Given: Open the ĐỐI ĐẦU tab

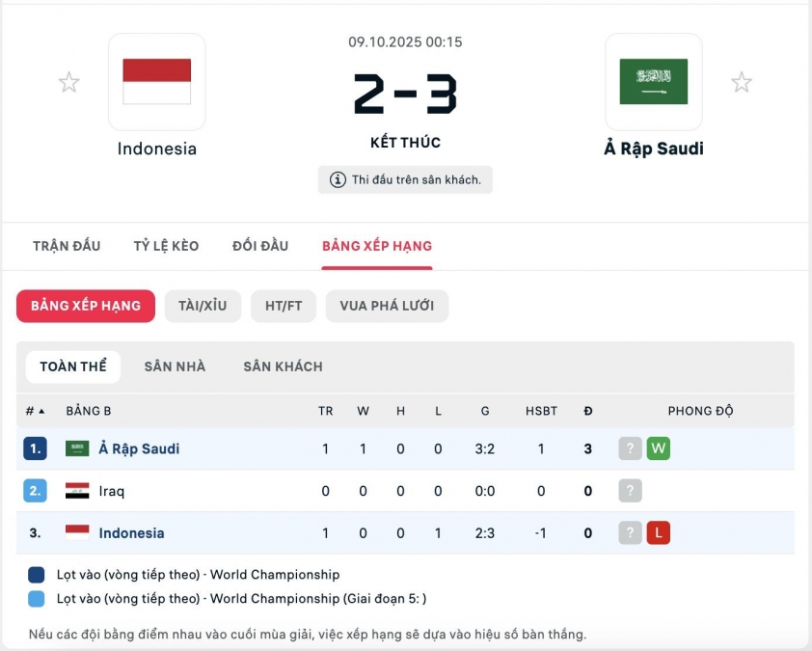Looking at the screenshot, I should (x=260, y=246).
